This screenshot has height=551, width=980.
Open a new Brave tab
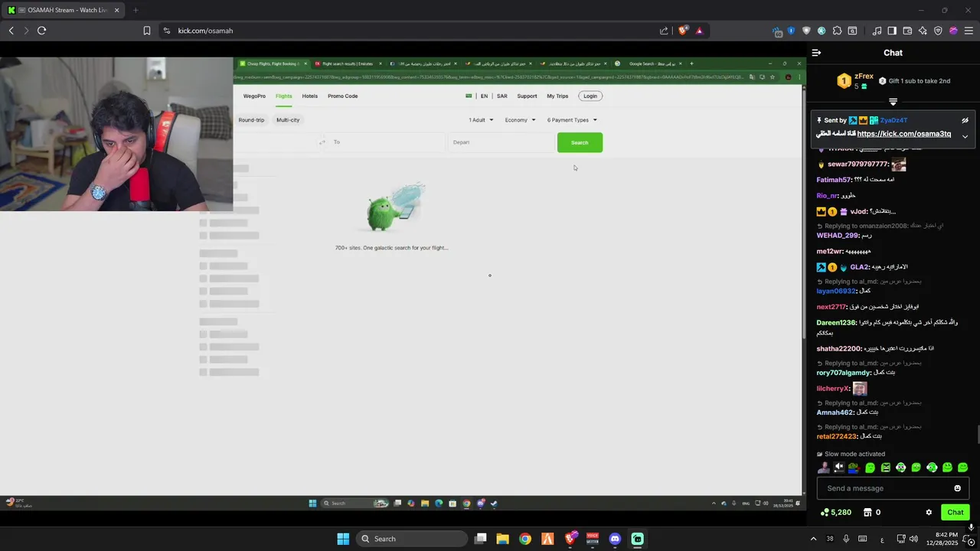(x=136, y=10)
